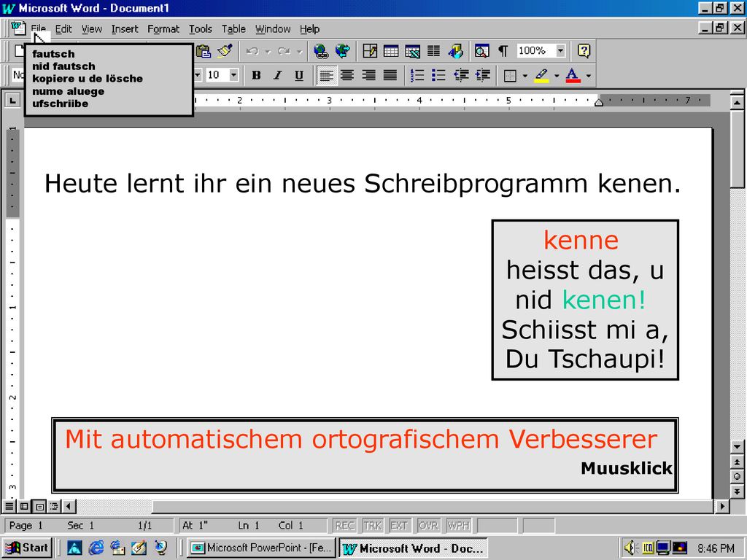
Task: Apply the red font color
Action: click(x=573, y=75)
